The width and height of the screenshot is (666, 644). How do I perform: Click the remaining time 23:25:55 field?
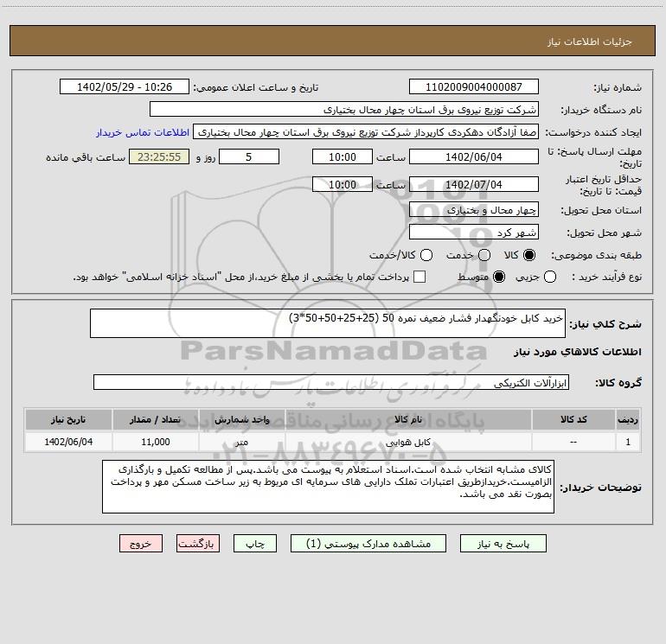(x=159, y=156)
